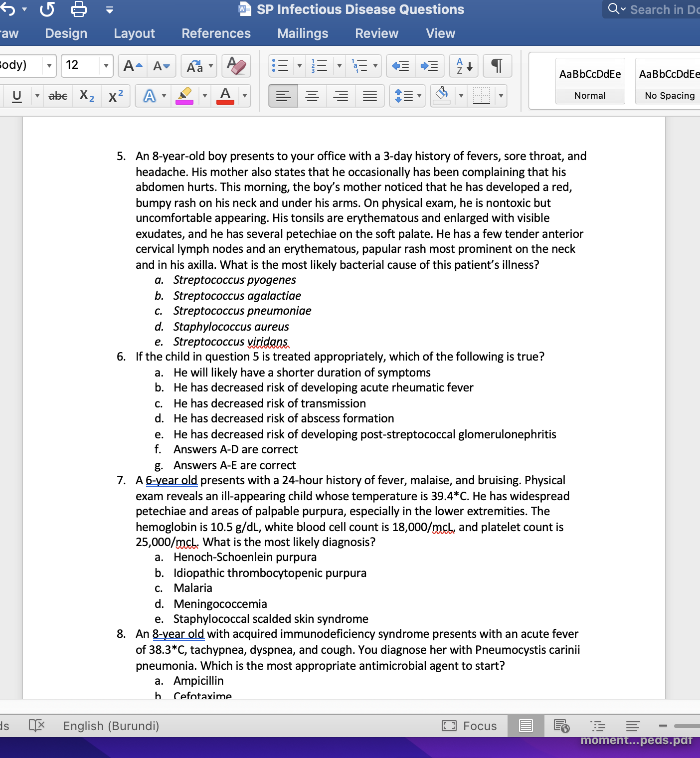700x758 pixels.
Task: Open shading color dropdown arrow
Action: 461,96
